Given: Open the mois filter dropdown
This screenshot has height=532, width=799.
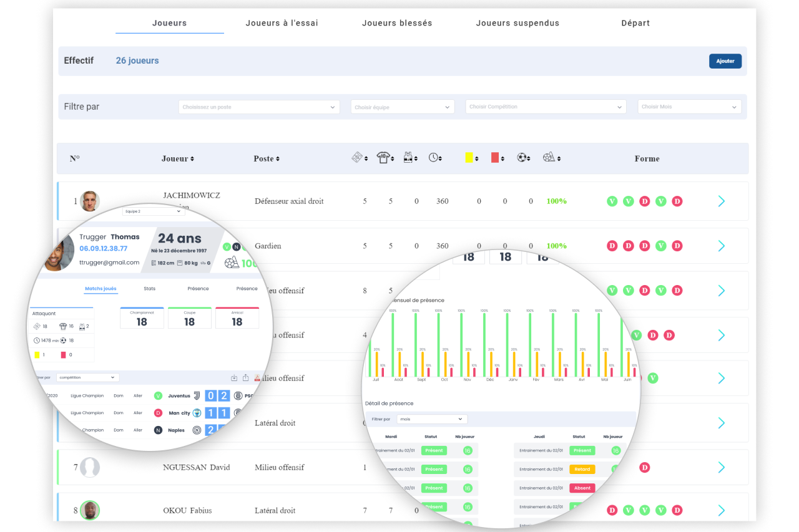Looking at the screenshot, I should click(x=432, y=419).
